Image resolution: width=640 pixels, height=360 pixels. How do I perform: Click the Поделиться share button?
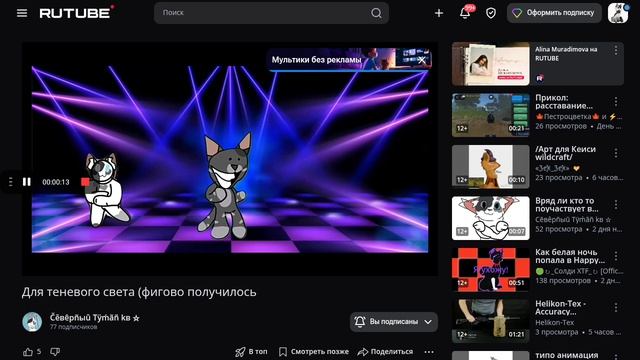pos(385,351)
